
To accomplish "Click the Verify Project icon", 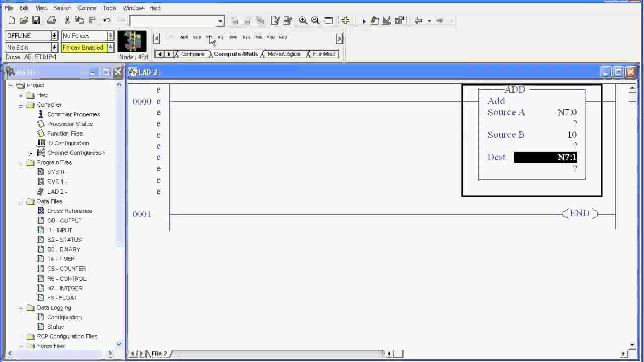I will 288,21.
